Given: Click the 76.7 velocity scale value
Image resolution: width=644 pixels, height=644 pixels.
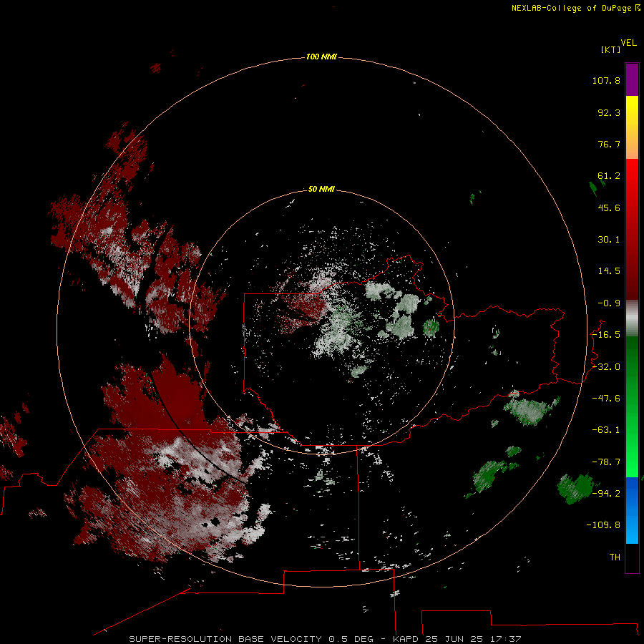Looking at the screenshot, I should tap(609, 144).
